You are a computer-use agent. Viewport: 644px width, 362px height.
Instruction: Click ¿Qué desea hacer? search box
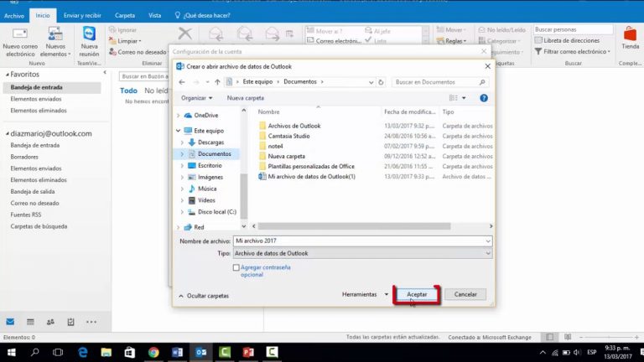click(x=202, y=15)
